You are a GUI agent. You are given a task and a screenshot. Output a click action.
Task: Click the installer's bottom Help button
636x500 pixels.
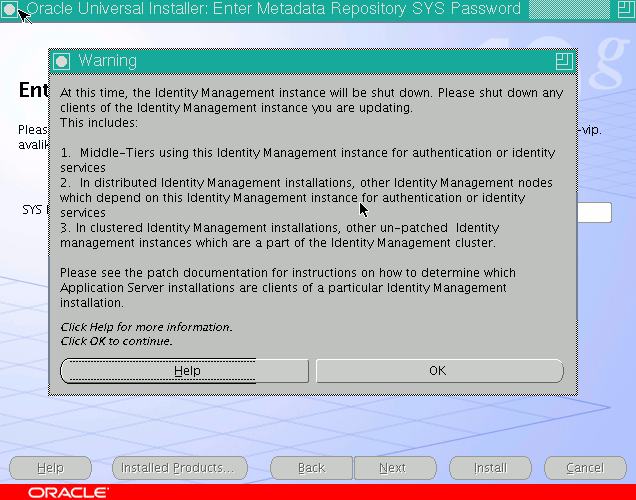(50, 468)
